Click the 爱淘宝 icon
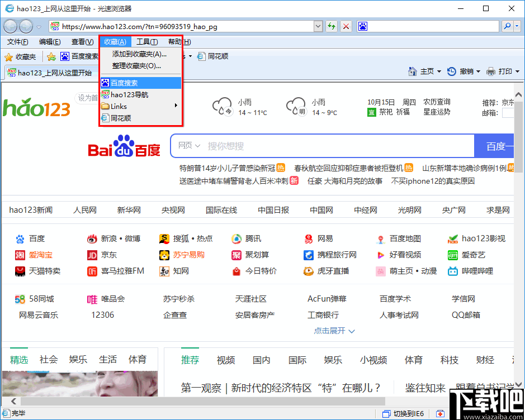 pyautogui.click(x=20, y=255)
